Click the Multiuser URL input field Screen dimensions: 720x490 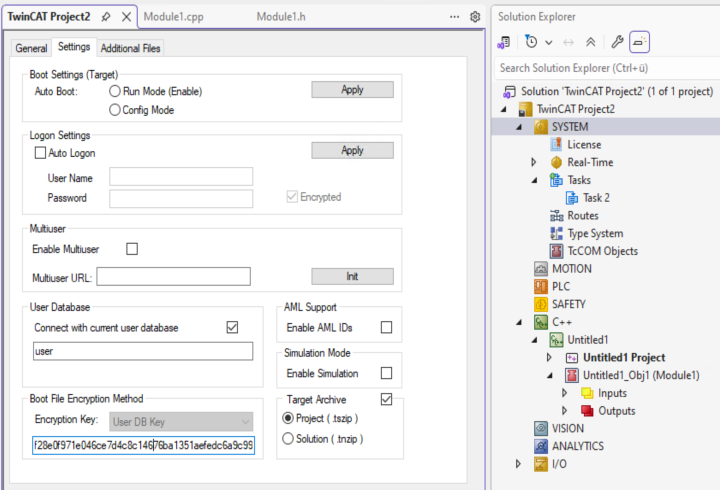[174, 276]
